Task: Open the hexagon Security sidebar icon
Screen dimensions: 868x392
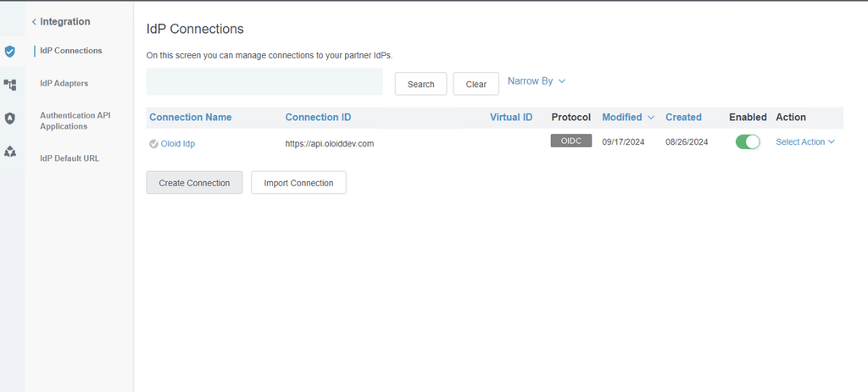Action: (x=9, y=118)
